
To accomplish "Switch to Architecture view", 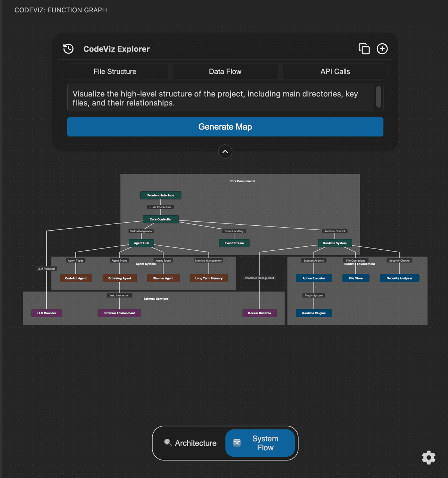I will click(x=190, y=443).
